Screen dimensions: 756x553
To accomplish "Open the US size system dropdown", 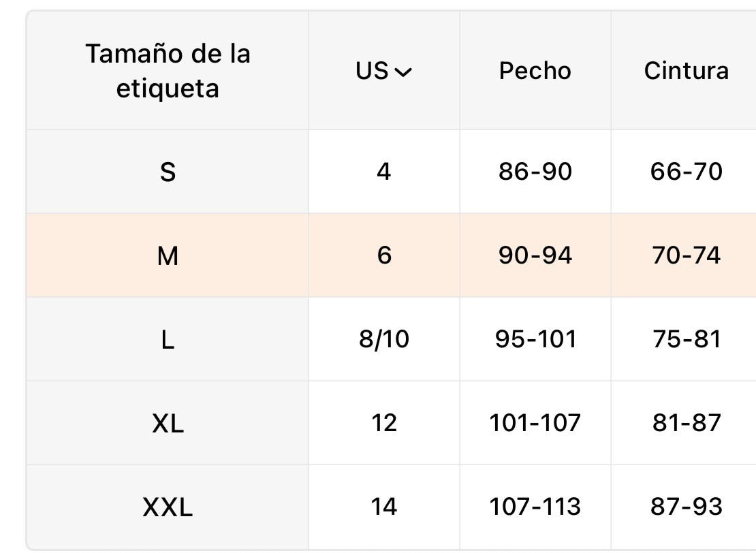I will pos(383,71).
